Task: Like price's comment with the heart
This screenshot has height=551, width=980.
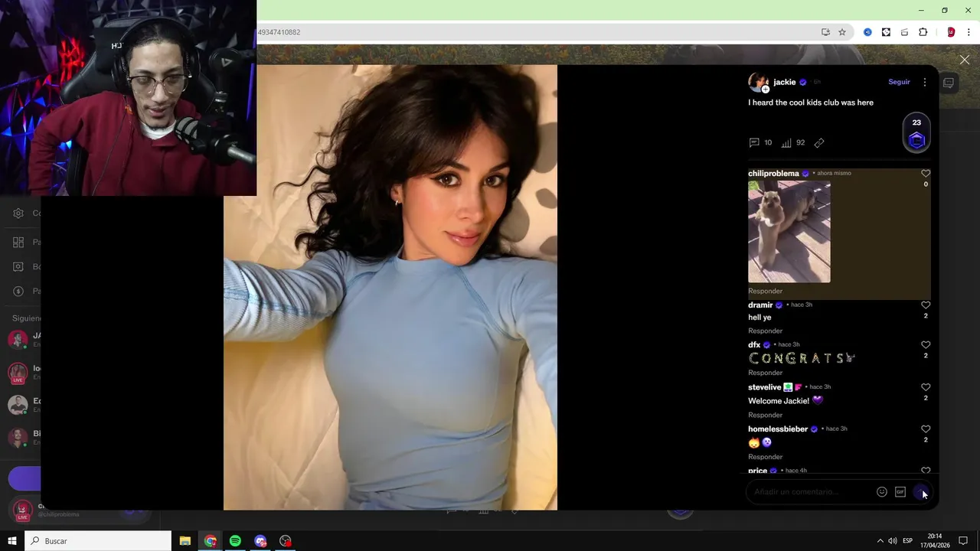Action: click(x=926, y=470)
